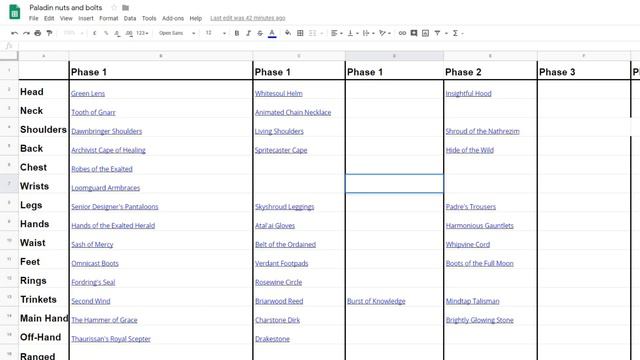Decrease decimal places
This screenshot has height=360, width=640.
[117, 33]
